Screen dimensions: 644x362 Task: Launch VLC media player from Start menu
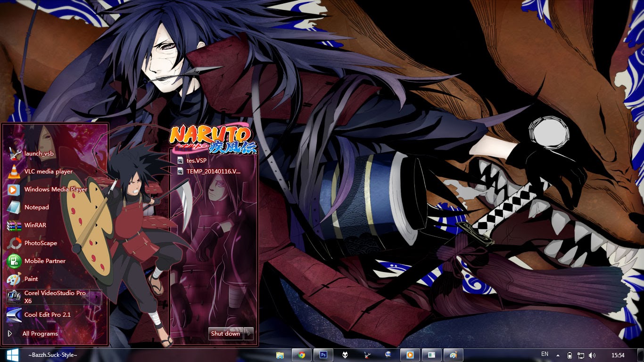pyautogui.click(x=54, y=172)
